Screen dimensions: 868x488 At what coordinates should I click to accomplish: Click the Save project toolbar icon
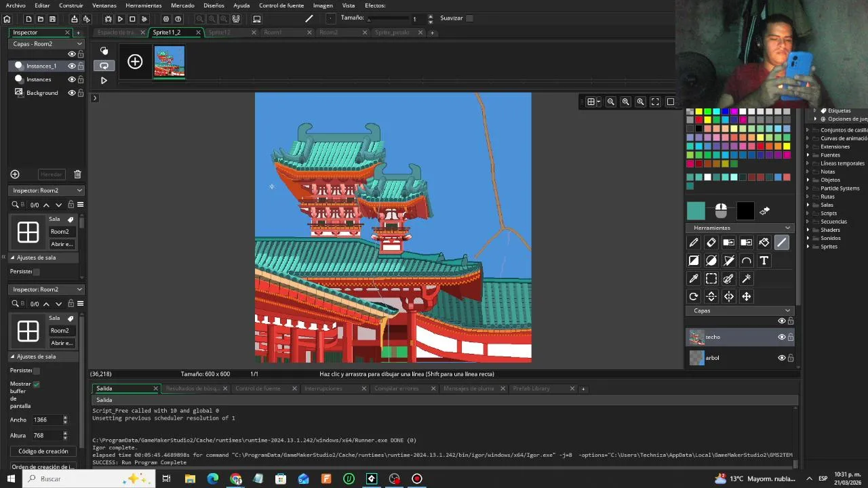(x=52, y=19)
